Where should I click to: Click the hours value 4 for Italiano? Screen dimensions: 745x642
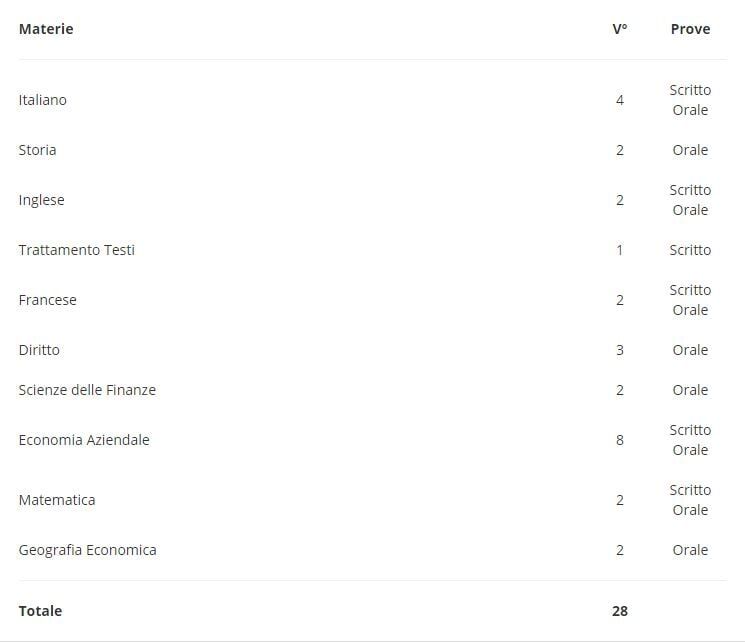pyautogui.click(x=620, y=100)
